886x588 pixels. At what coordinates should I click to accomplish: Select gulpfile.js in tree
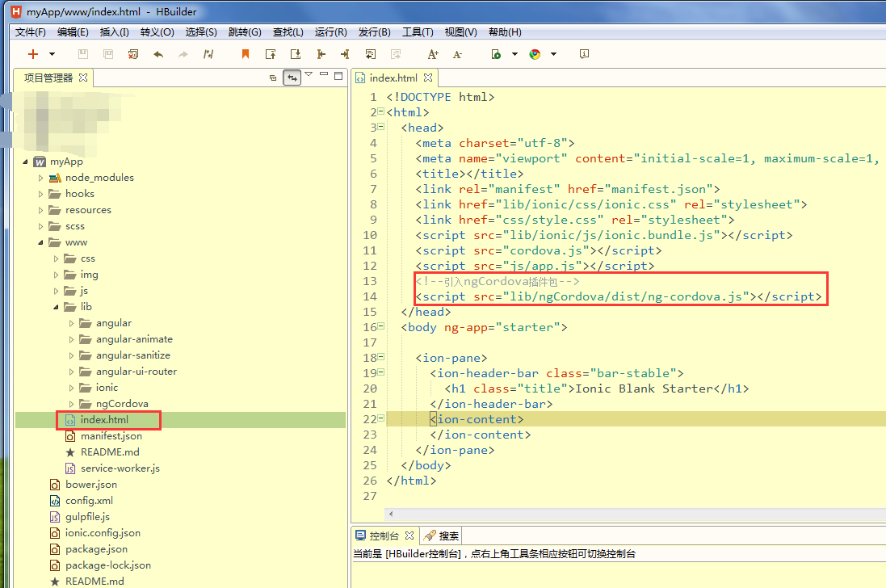(x=87, y=517)
